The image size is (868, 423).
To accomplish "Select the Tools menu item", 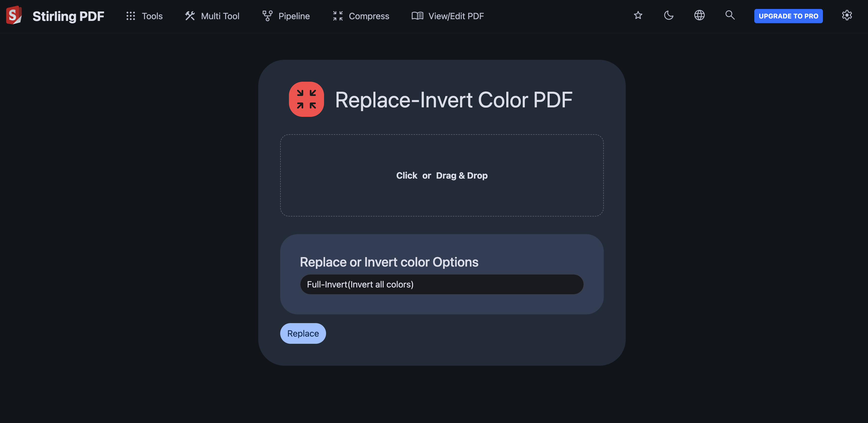I will pyautogui.click(x=152, y=15).
